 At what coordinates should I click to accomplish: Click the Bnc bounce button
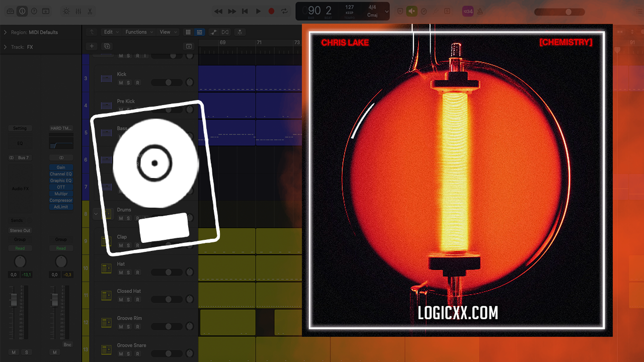67,344
